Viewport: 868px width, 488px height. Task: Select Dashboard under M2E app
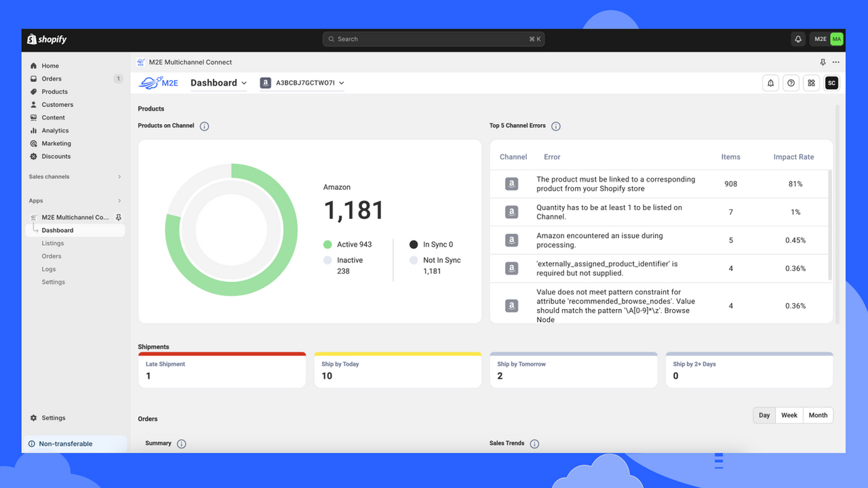click(75, 230)
